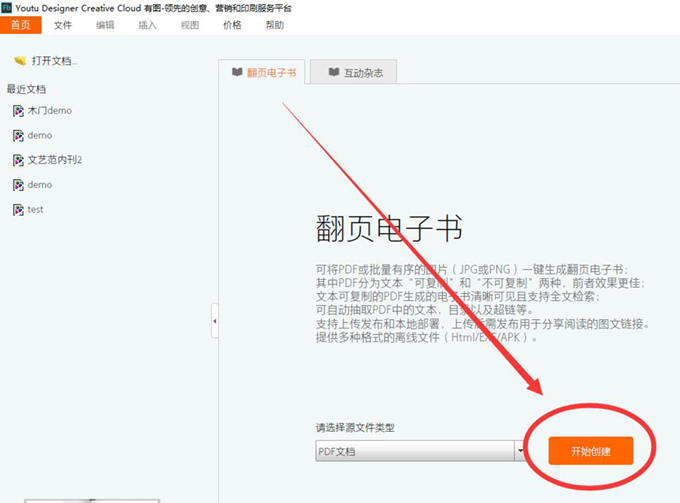Open the 插入 menu
680x503 pixels.
pyautogui.click(x=147, y=25)
